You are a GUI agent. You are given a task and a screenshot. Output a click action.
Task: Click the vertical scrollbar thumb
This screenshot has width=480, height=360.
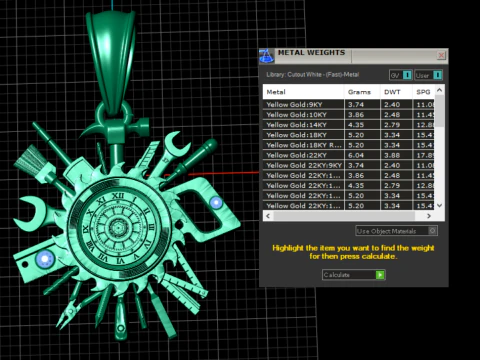click(x=439, y=111)
